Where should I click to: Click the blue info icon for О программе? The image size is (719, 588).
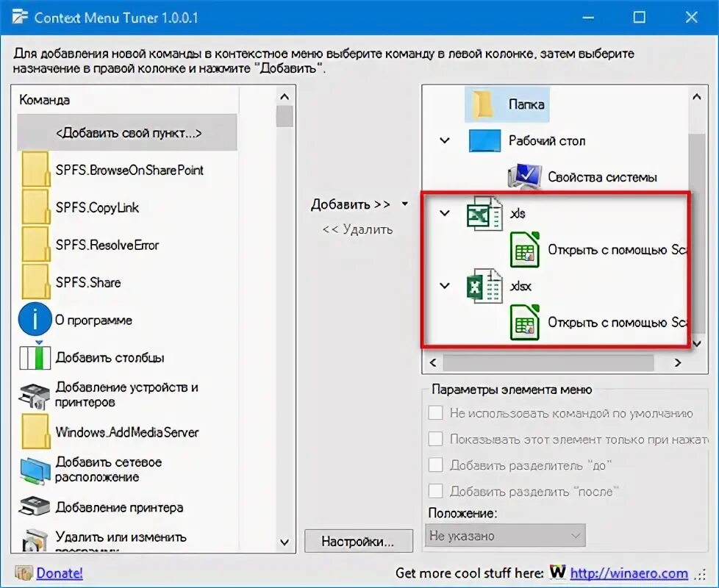pos(35,320)
